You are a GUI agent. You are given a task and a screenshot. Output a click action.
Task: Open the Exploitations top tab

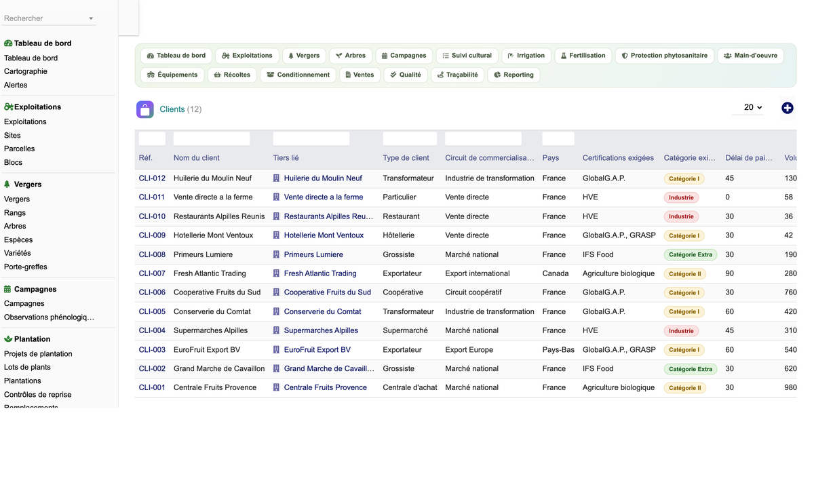point(247,56)
